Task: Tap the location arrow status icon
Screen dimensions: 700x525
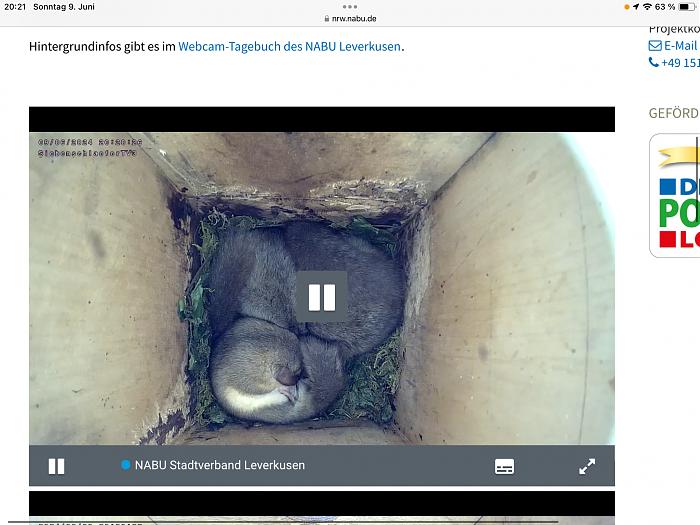Action: [636, 7]
